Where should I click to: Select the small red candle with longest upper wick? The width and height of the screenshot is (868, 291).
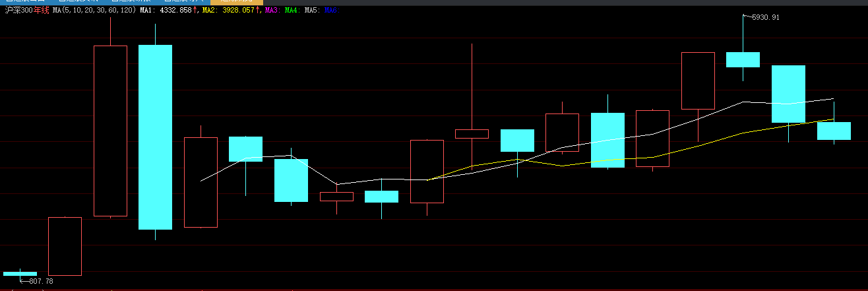pyautogui.click(x=472, y=133)
